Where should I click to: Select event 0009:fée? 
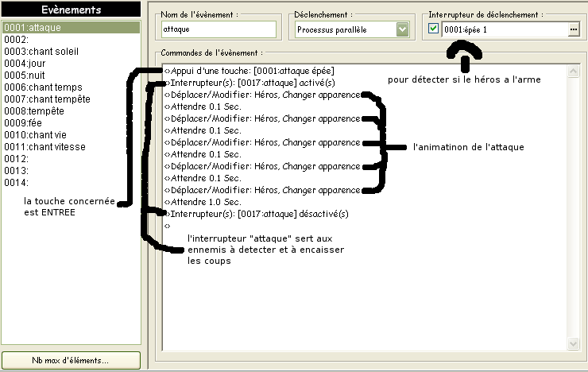pyautogui.click(x=72, y=123)
